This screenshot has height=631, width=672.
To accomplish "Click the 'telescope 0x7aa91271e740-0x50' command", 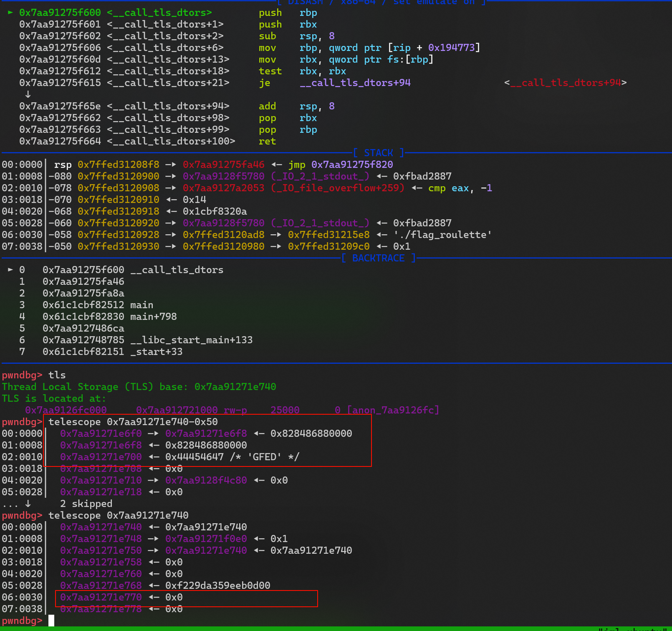I will (133, 422).
